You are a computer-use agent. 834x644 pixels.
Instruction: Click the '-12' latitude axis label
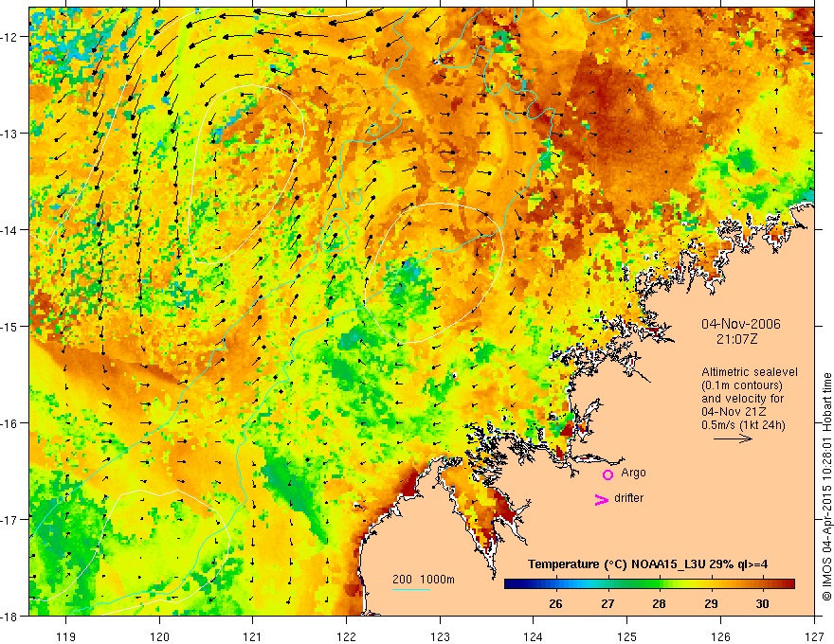tap(9, 37)
